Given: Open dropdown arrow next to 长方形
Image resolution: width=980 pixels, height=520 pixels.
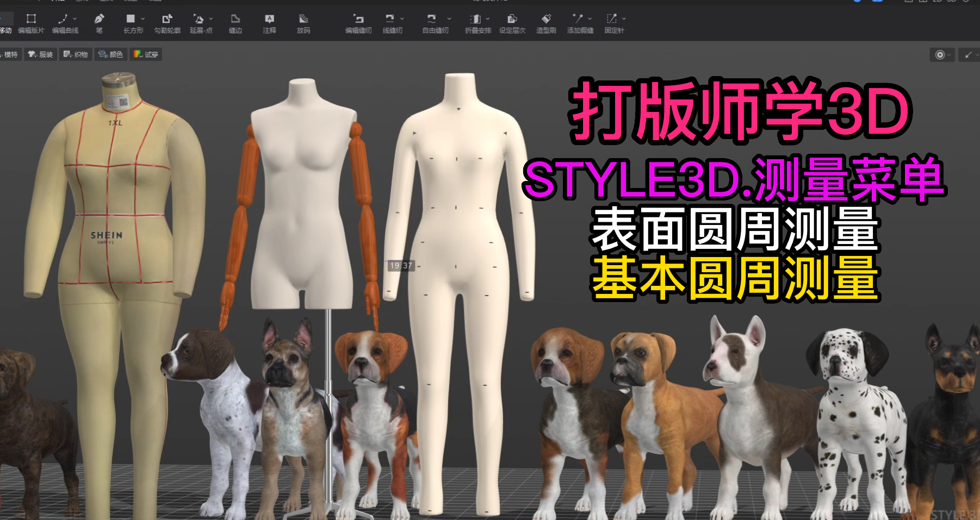Looking at the screenshot, I should point(143,19).
